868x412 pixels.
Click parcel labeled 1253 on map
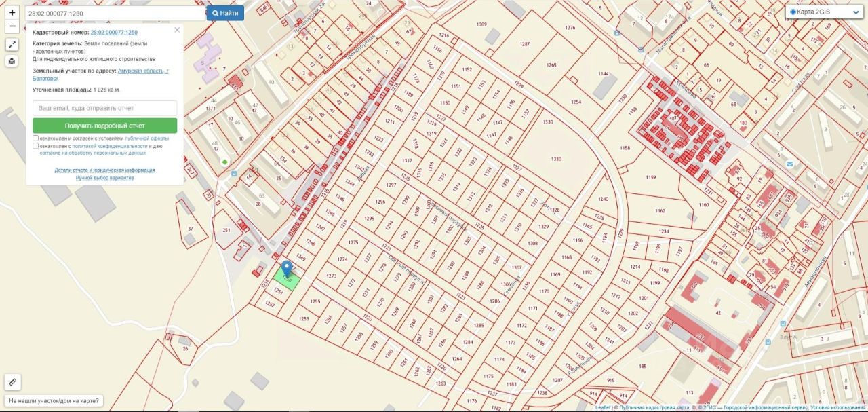pos(303,318)
